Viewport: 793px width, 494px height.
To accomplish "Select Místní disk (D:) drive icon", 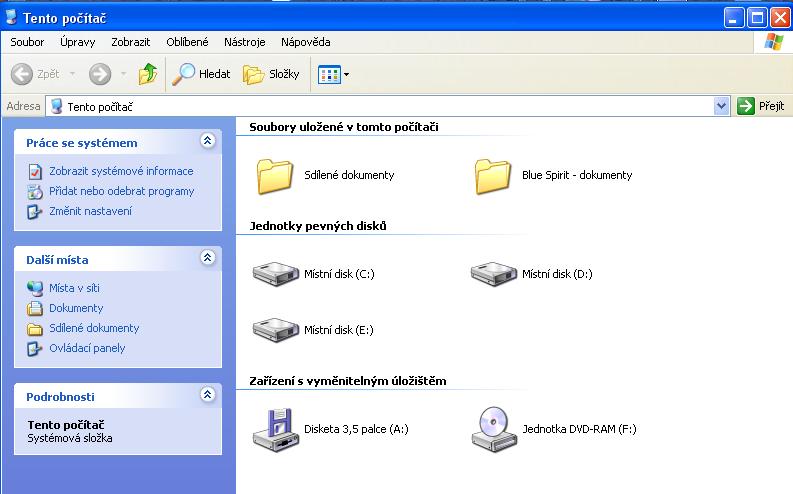I will (x=494, y=273).
